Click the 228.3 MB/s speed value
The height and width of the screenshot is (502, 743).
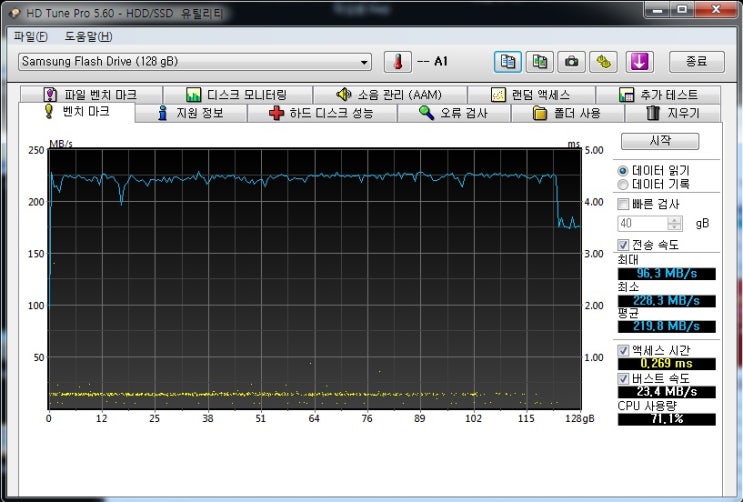tap(667, 301)
